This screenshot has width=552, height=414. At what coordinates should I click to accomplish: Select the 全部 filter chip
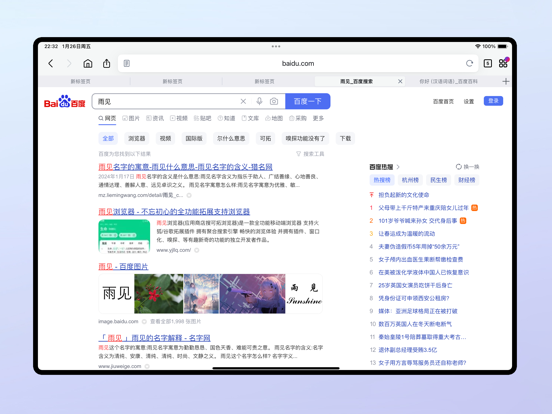(108, 138)
